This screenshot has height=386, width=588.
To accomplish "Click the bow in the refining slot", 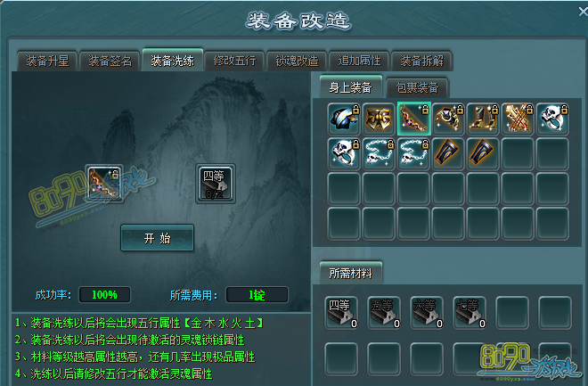I will (104, 184).
